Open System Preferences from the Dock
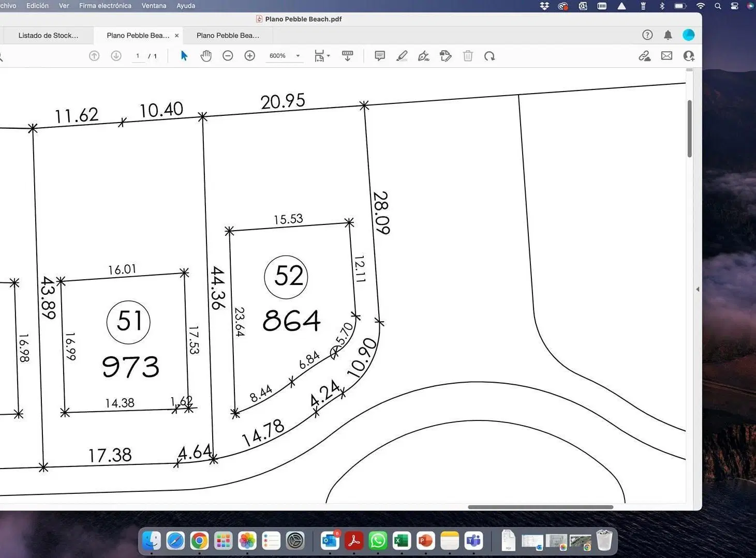756x558 pixels. click(295, 541)
